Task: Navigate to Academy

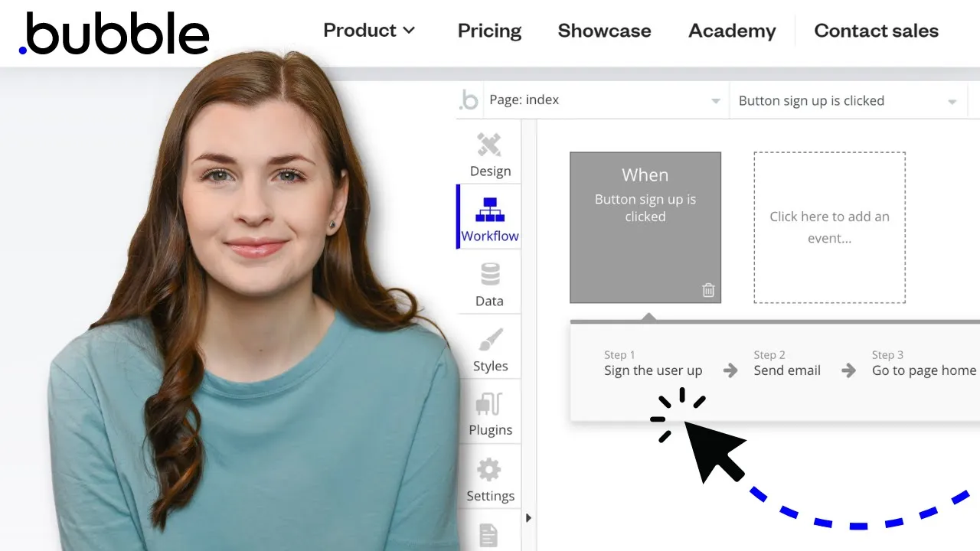Action: point(732,31)
